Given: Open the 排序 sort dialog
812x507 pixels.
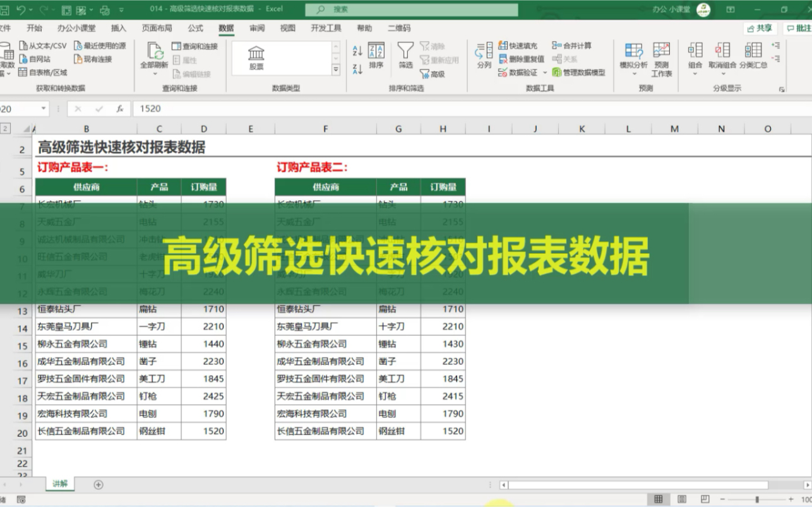Looking at the screenshot, I should pos(376,56).
